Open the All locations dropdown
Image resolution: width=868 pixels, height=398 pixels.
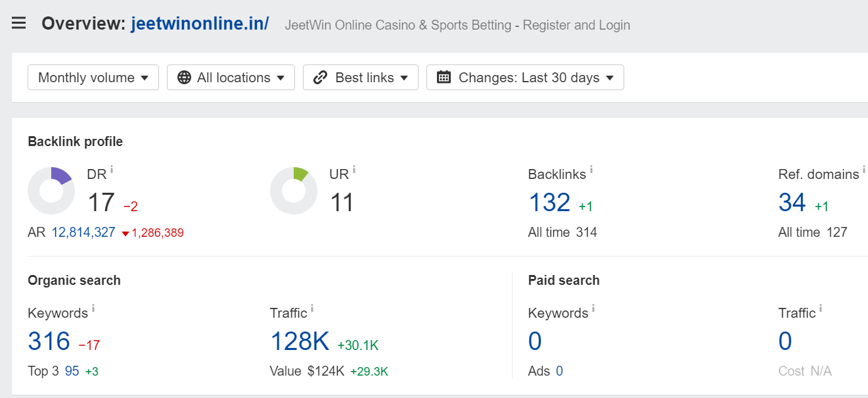(x=231, y=78)
